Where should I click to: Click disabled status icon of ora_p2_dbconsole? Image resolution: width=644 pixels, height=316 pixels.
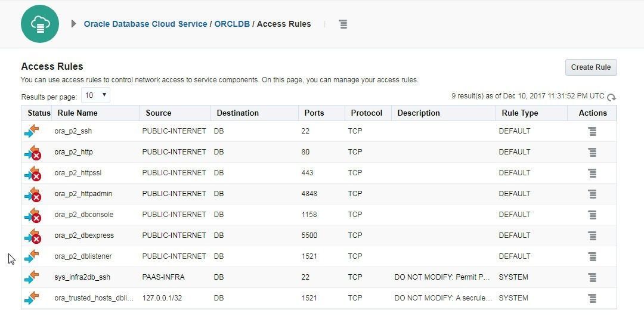pos(33,216)
